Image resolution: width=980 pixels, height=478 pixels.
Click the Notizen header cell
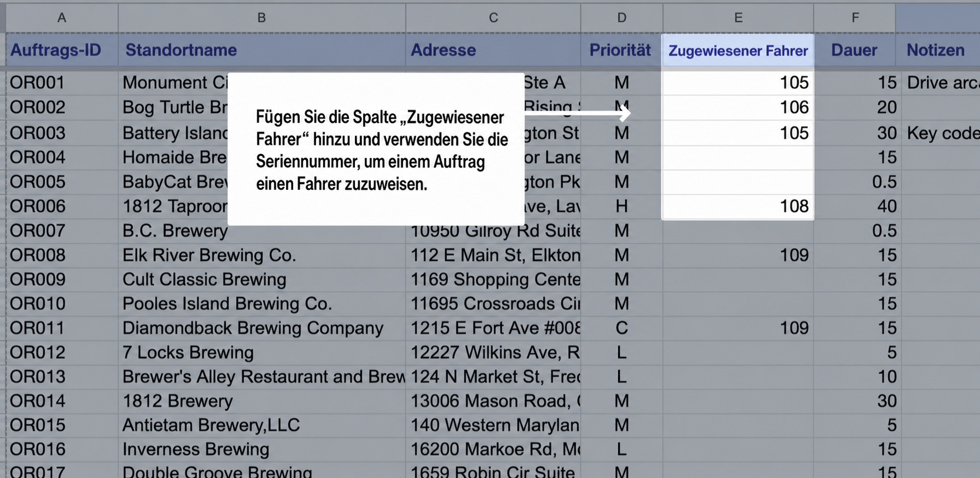coord(938,50)
